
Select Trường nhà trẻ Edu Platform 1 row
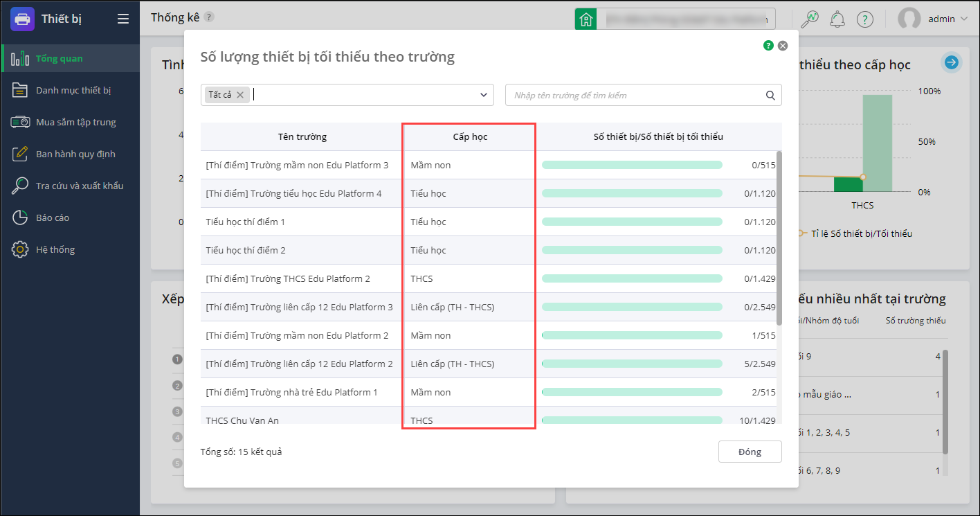(489, 392)
